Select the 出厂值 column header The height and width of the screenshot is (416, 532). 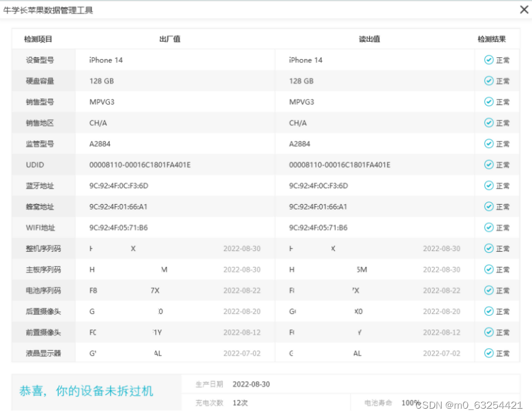170,39
